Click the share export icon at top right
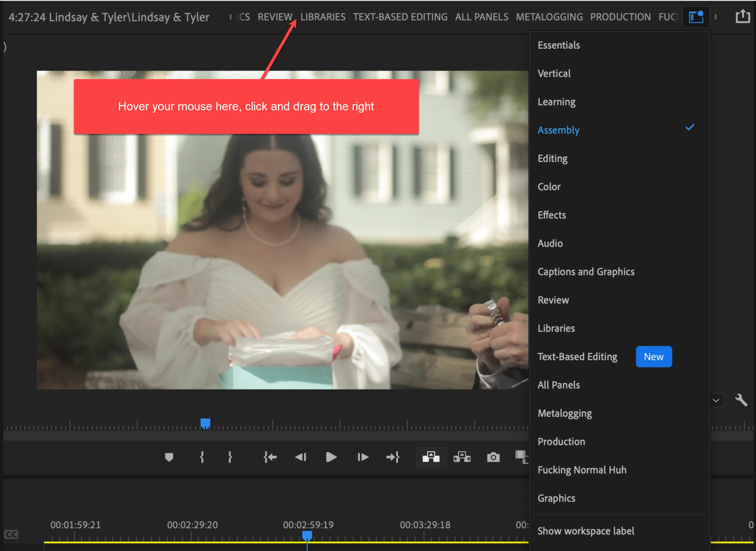Viewport: 756px width, 551px height. click(x=742, y=16)
